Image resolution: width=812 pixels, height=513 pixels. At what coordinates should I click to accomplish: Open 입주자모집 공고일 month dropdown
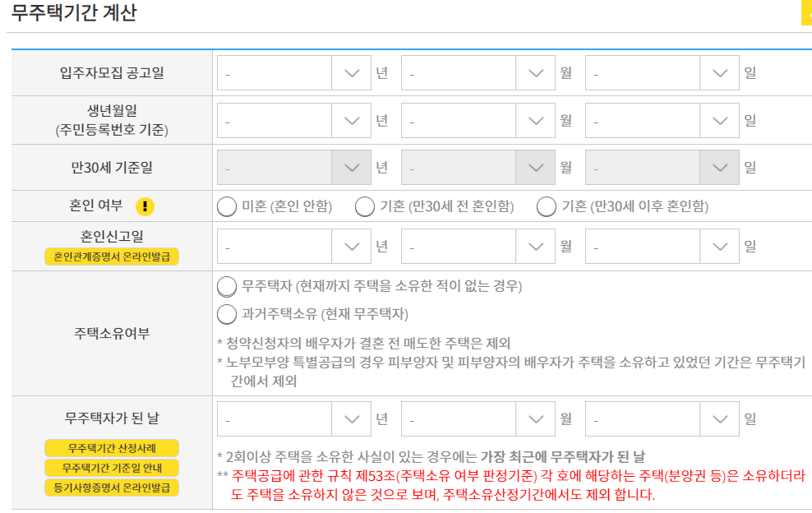click(478, 73)
